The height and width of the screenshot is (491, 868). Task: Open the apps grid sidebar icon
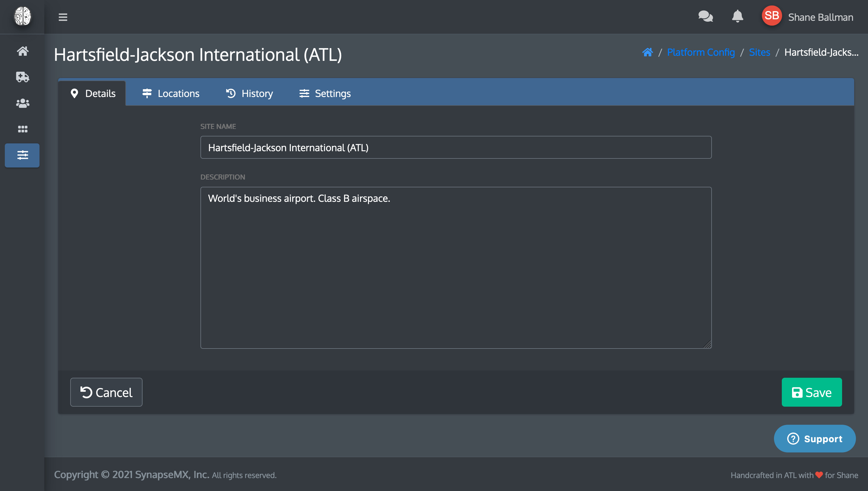(23, 129)
